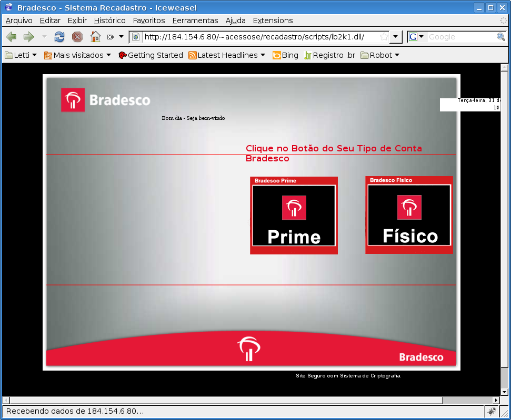Click the Google search engine icon
The image size is (511, 420).
pyautogui.click(x=413, y=37)
